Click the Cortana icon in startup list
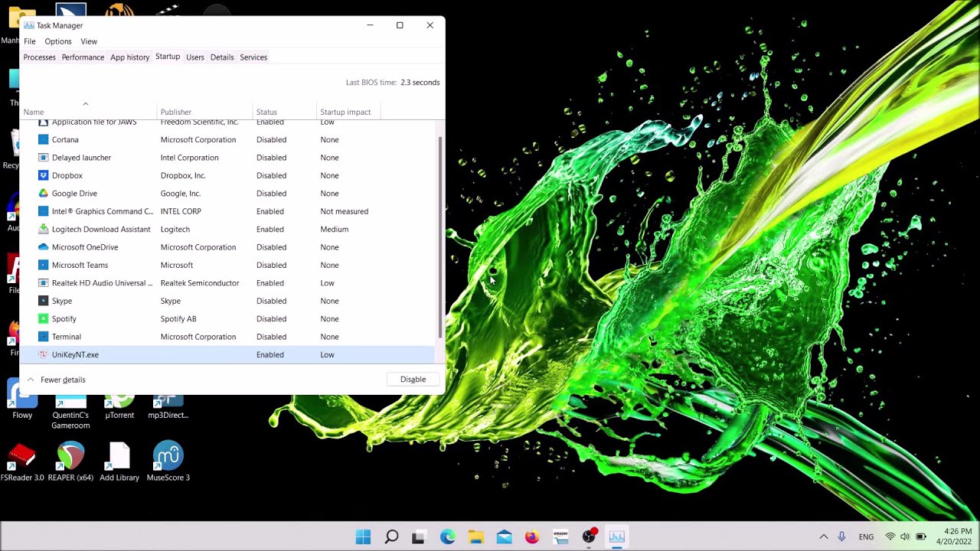 [44, 139]
